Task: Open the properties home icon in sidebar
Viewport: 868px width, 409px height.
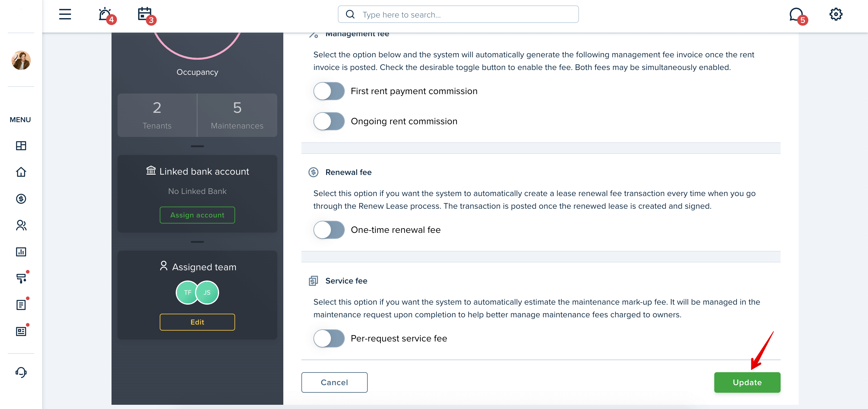Action: pos(21,172)
